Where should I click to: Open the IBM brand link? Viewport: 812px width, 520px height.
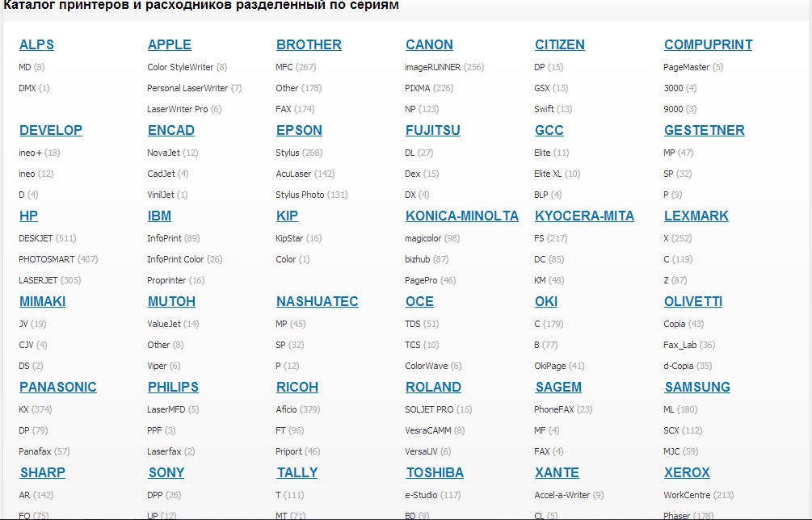coord(159,216)
